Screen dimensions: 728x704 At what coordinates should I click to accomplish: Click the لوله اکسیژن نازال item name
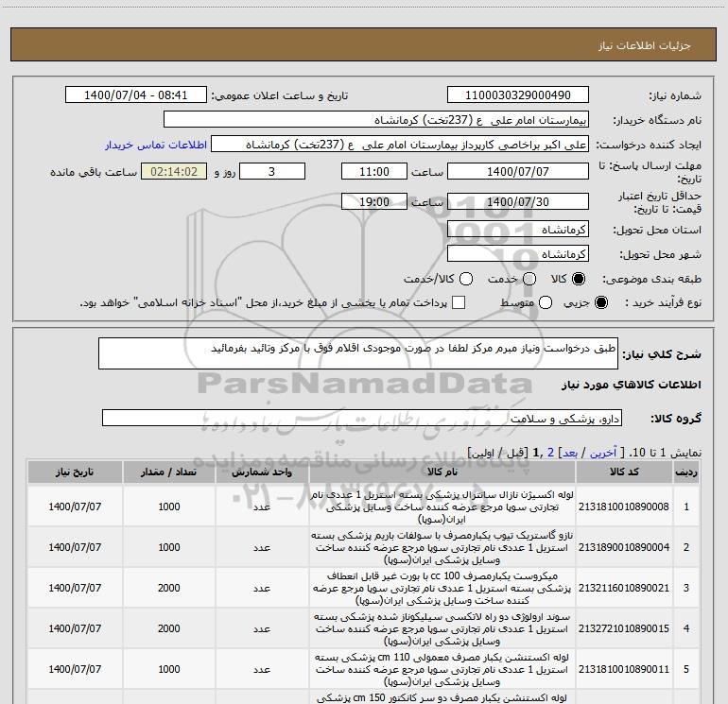[x=442, y=507]
